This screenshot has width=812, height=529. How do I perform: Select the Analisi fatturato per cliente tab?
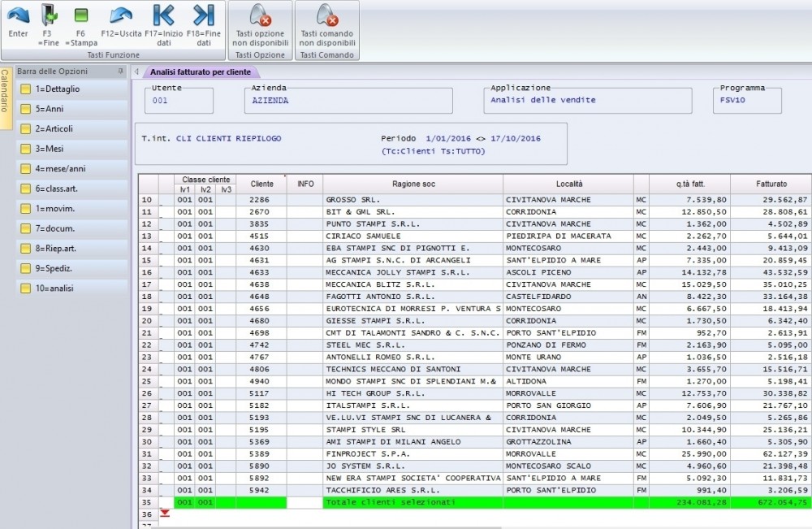[x=200, y=72]
